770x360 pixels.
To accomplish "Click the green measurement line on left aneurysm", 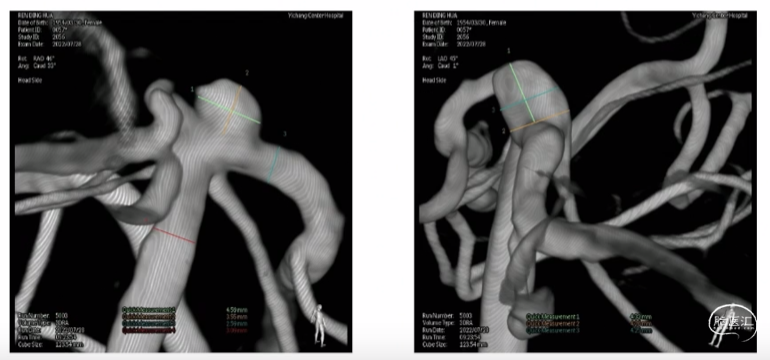I will coord(228,110).
